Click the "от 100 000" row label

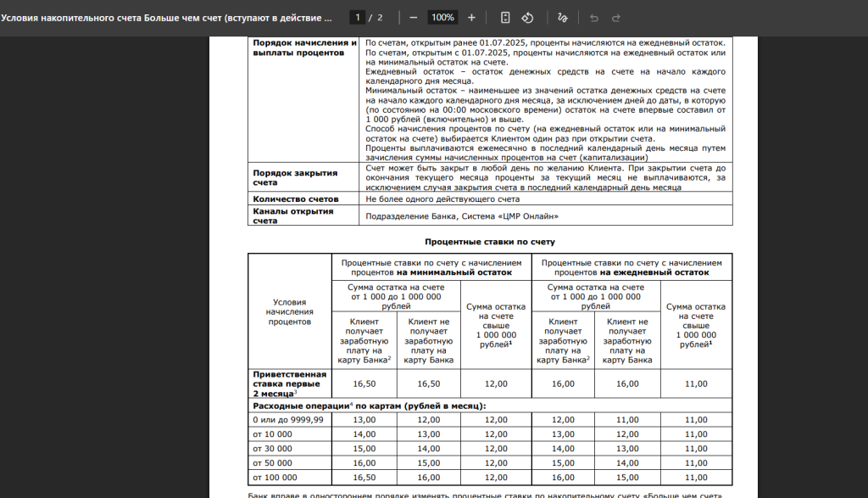coord(275,478)
